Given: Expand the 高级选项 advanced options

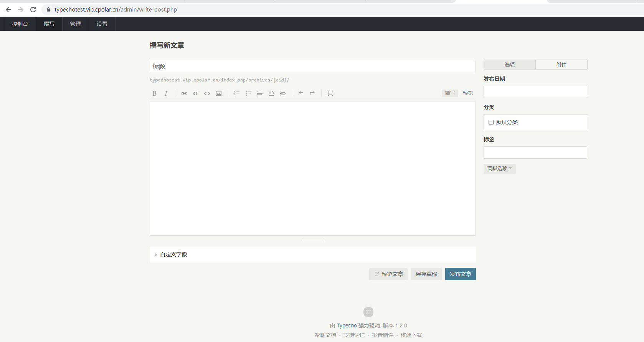Looking at the screenshot, I should (x=499, y=168).
